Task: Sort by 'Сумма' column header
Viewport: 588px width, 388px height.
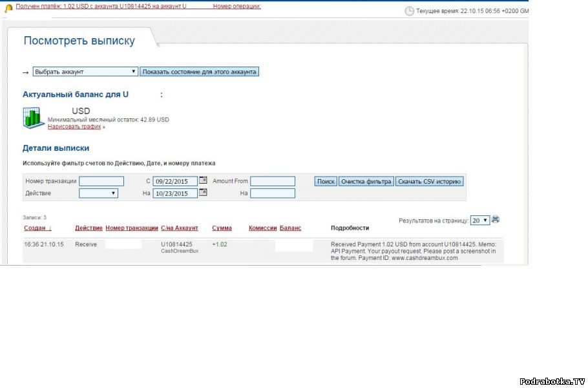Action: pyautogui.click(x=222, y=228)
